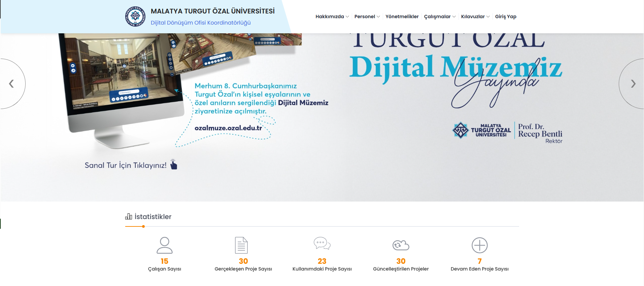Click the value 30 above Güncelleştirilen Projeler

pyautogui.click(x=401, y=261)
